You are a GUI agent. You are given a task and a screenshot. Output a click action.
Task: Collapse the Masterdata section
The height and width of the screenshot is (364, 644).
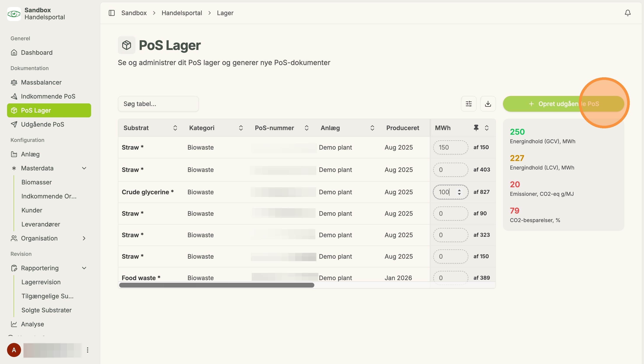coord(84,168)
